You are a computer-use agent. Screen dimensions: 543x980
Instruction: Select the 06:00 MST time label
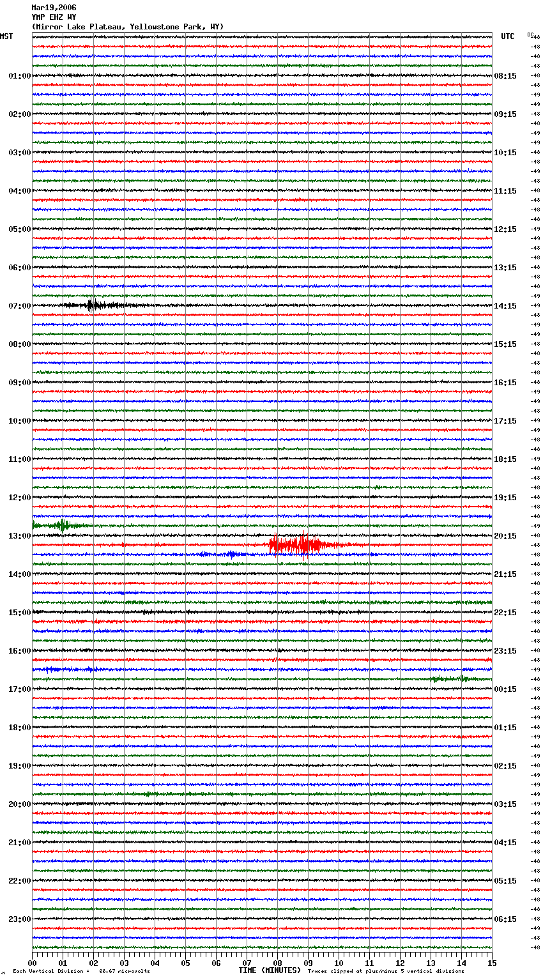pos(20,268)
